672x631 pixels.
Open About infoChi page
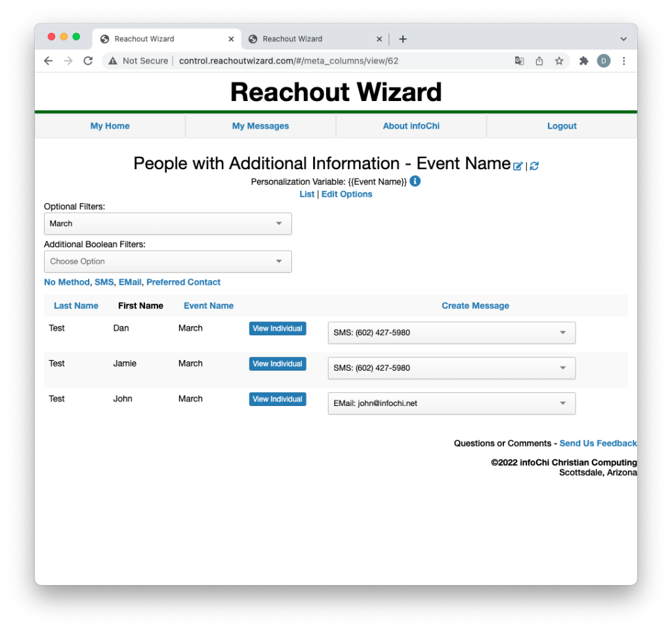pos(411,126)
